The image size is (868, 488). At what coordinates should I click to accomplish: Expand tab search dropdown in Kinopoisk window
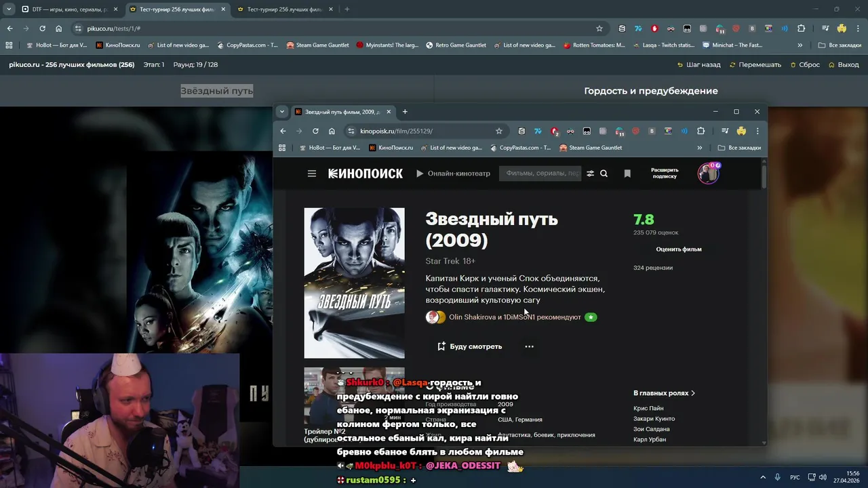[282, 112]
